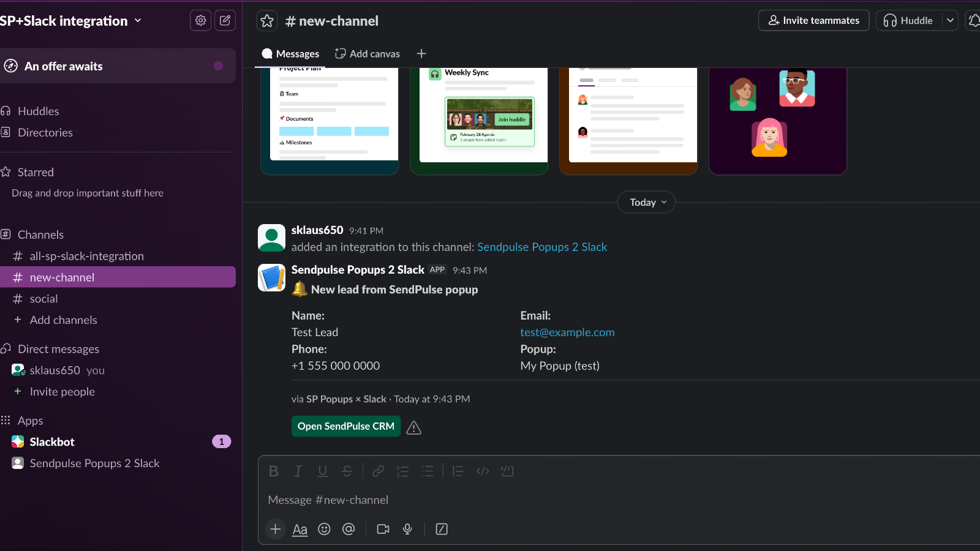Click sklaus650 username in message
The width and height of the screenshot is (980, 551).
(317, 230)
